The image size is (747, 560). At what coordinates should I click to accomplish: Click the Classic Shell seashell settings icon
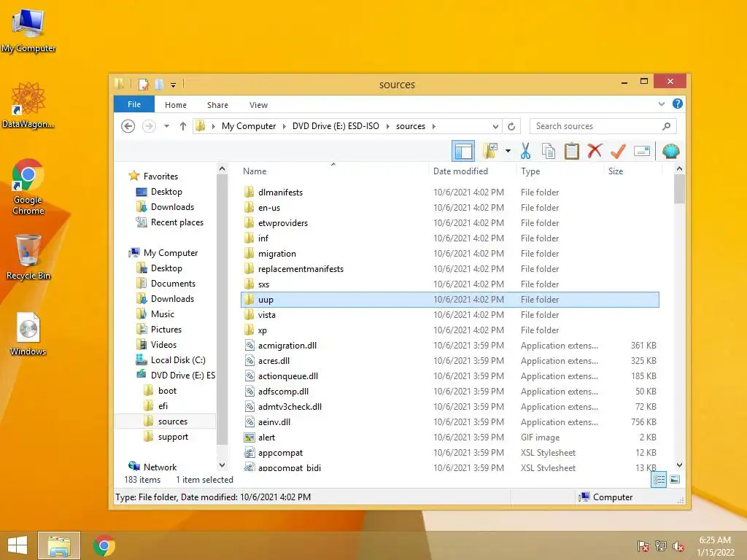(x=671, y=152)
